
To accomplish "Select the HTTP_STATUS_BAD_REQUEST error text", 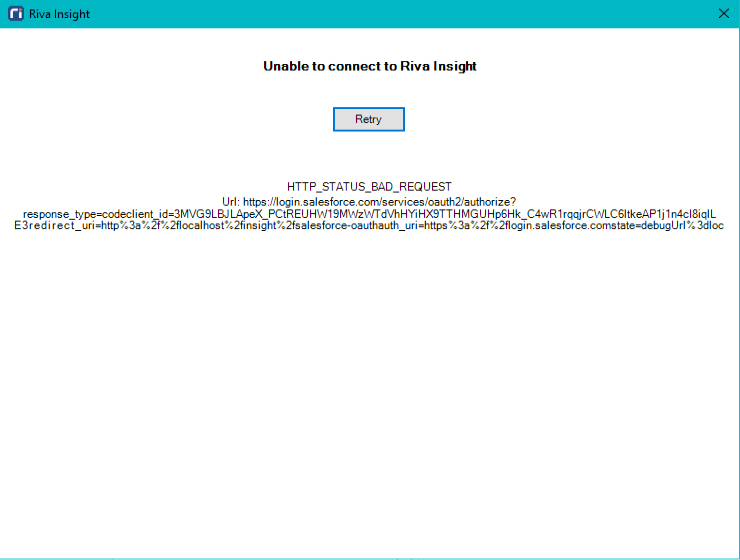I will [x=369, y=187].
